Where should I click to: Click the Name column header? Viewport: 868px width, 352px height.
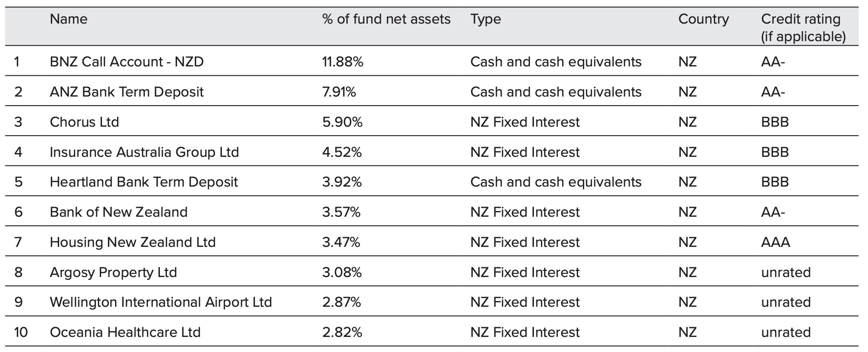coord(69,19)
